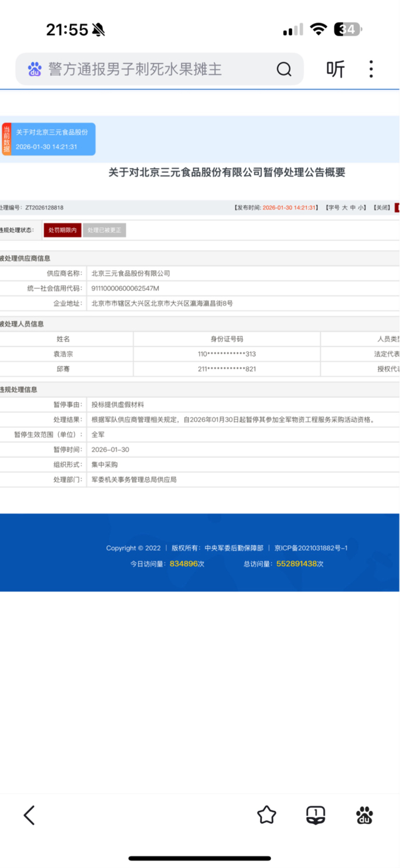Viewport: 400px width, 868px height.
Task: Tap the 身份证号码 column header
Action: tap(227, 339)
